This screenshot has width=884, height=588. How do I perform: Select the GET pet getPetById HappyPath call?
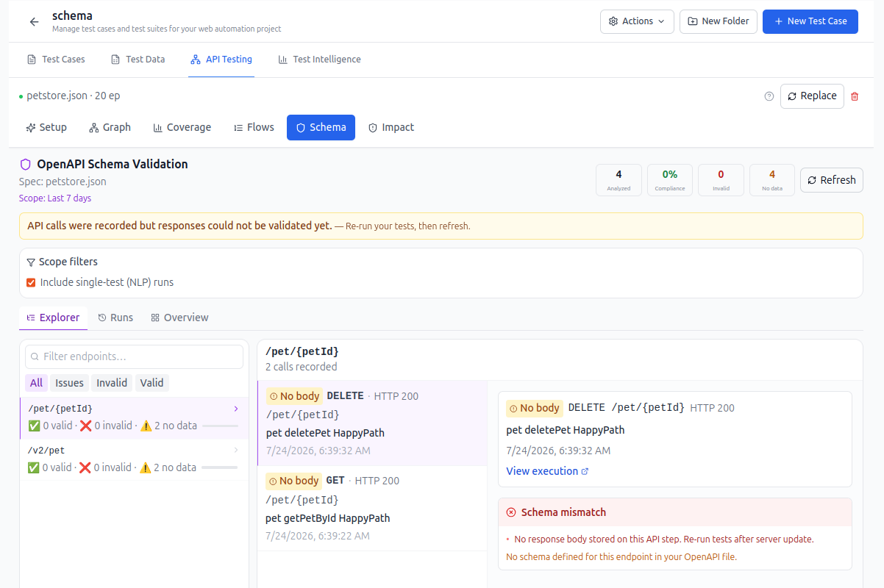(372, 509)
